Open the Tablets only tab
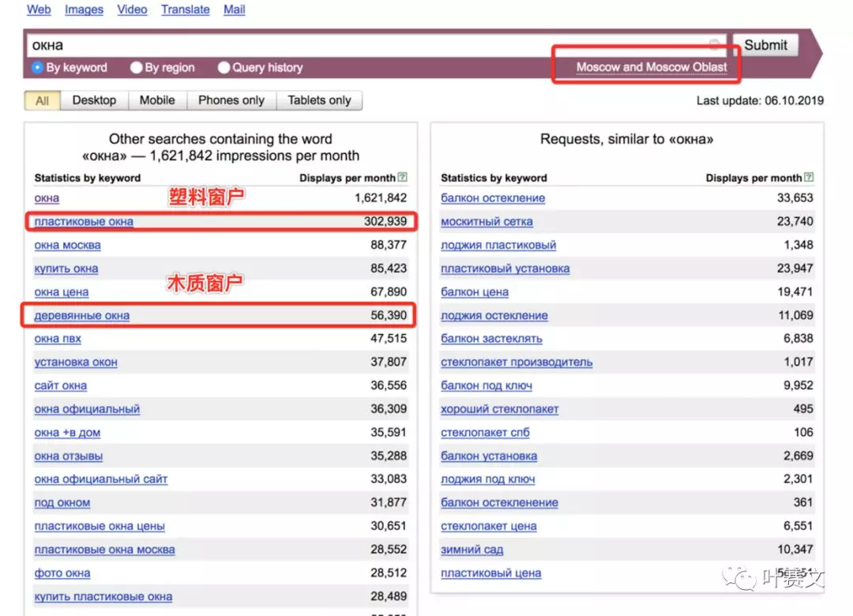853x616 pixels. point(319,100)
